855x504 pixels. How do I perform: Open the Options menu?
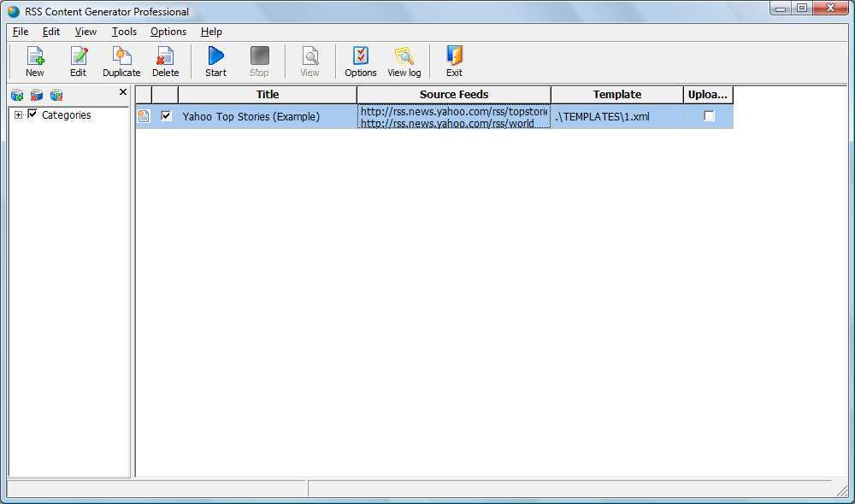pyautogui.click(x=168, y=32)
